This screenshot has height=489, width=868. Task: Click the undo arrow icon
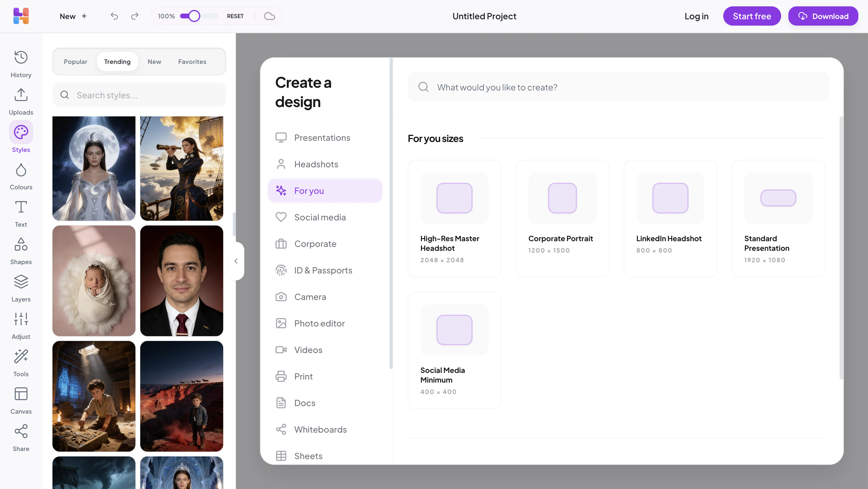point(114,16)
